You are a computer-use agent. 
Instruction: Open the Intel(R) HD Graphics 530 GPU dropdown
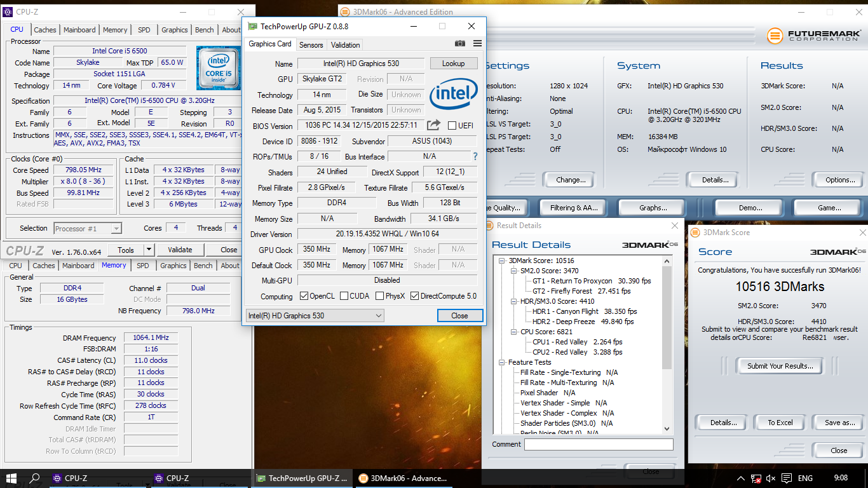click(x=315, y=316)
